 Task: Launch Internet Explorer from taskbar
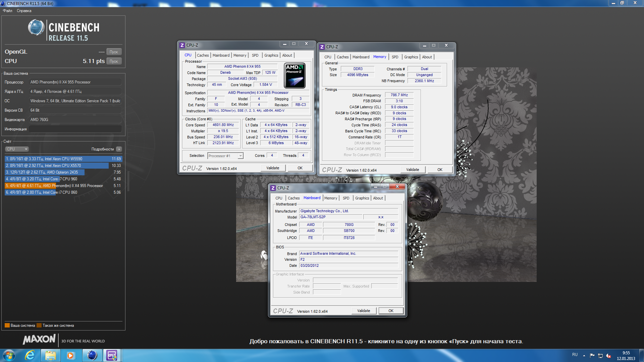pyautogui.click(x=30, y=355)
